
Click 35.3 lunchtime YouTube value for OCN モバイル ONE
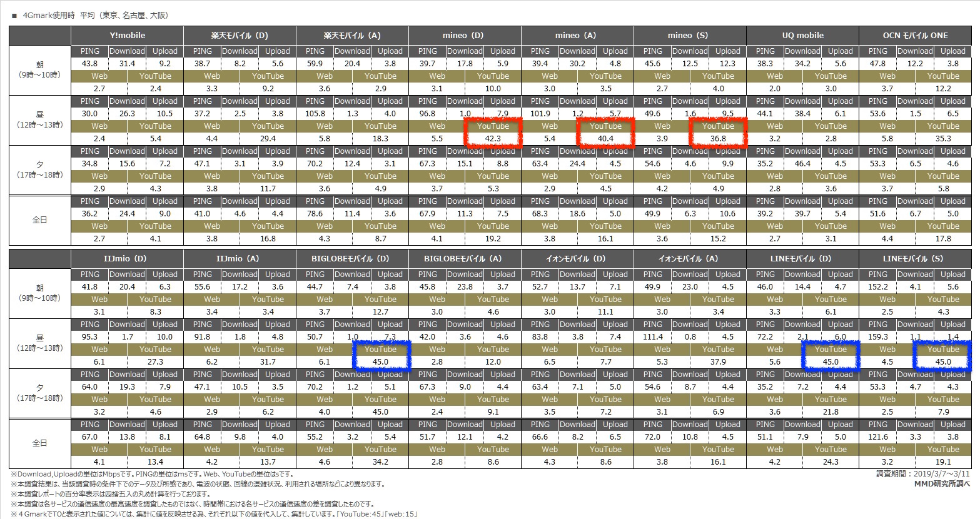pos(943,139)
